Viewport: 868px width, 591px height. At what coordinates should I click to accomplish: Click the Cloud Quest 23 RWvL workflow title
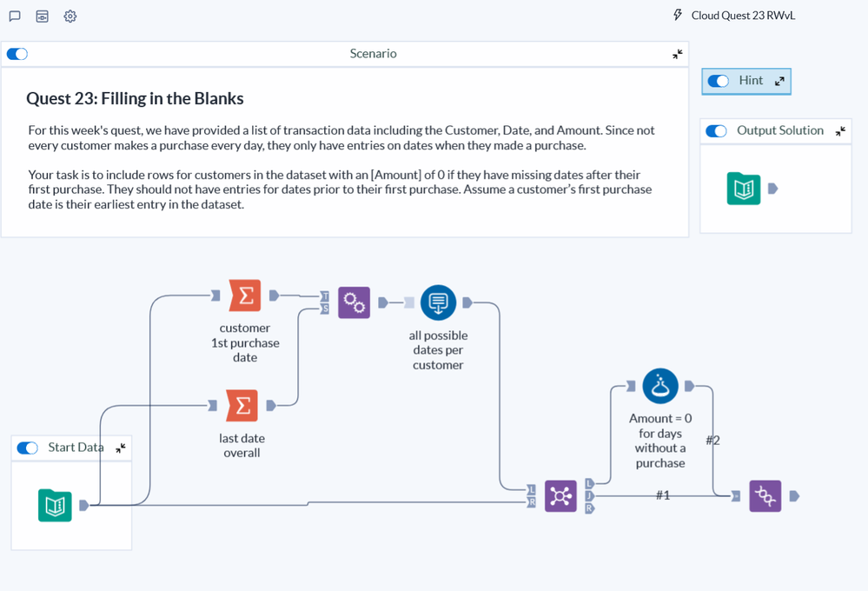pos(743,16)
